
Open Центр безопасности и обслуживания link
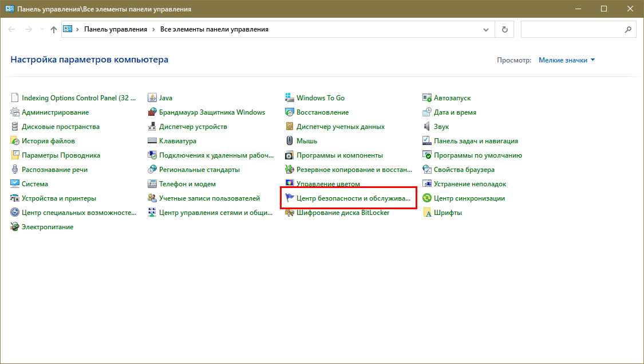pos(353,198)
